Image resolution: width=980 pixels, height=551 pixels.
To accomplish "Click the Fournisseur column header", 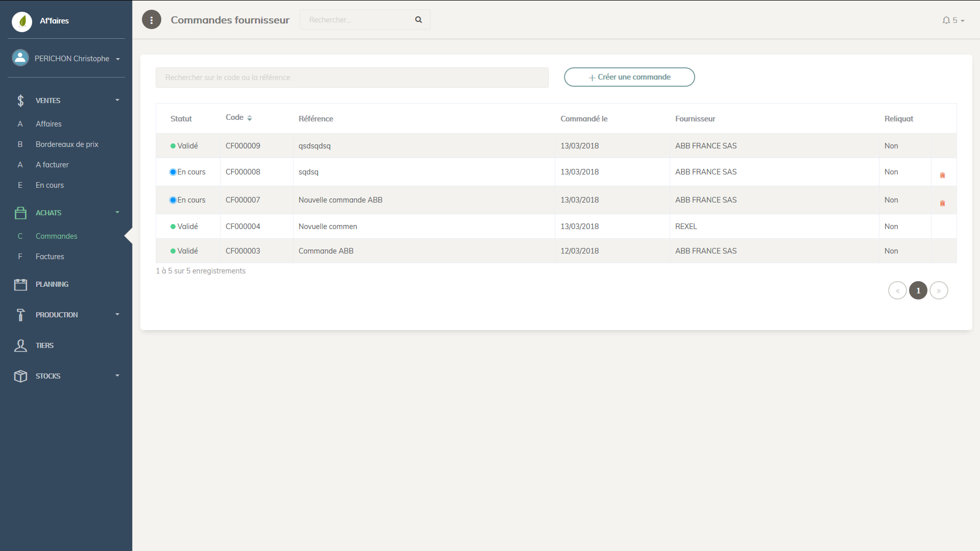I will (x=695, y=119).
